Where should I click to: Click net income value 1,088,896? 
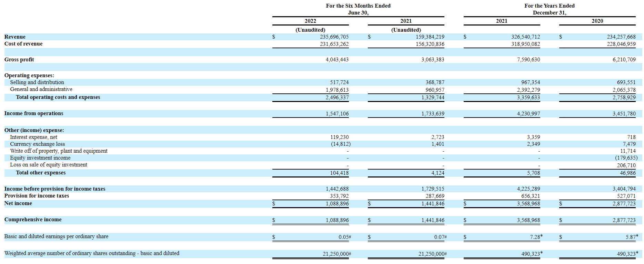click(x=337, y=204)
